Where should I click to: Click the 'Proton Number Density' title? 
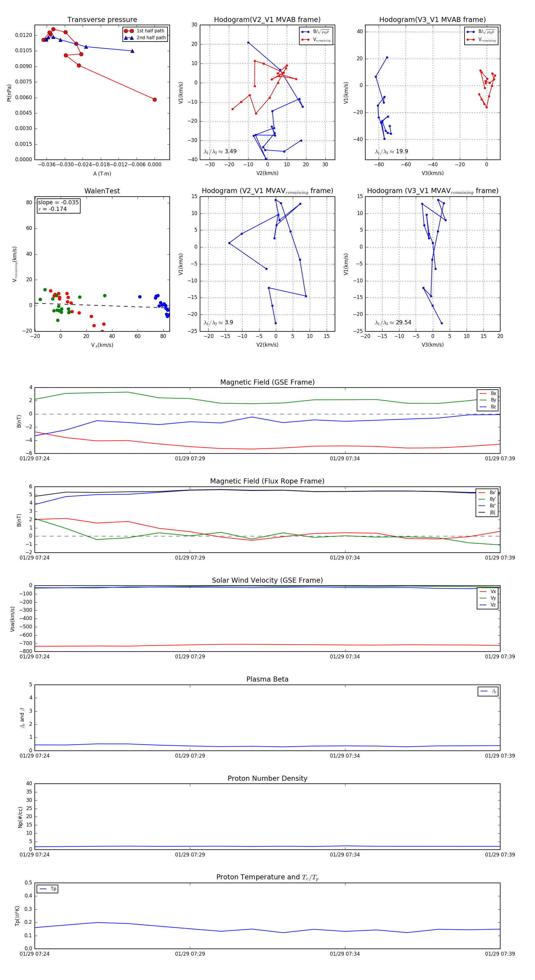(x=267, y=778)
